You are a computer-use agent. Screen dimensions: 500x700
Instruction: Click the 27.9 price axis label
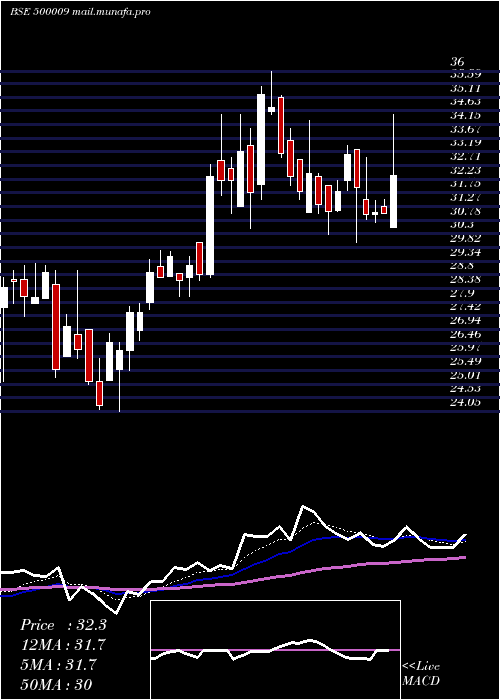click(x=462, y=294)
